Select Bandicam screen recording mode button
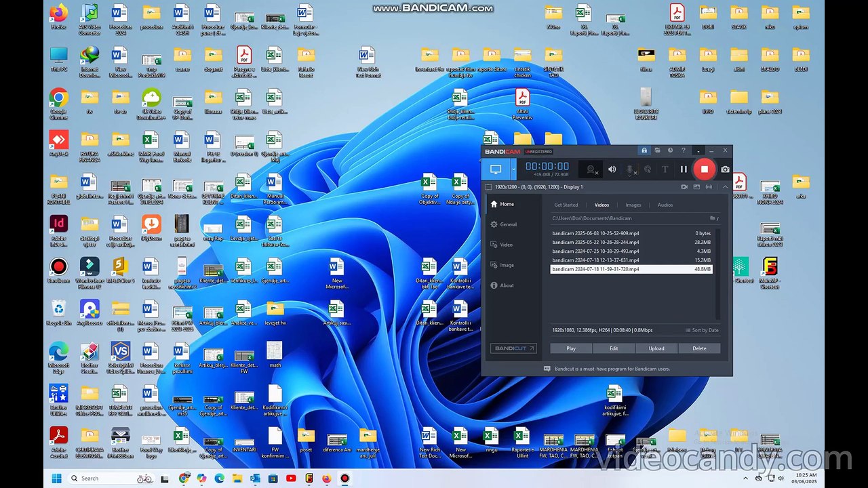 click(496, 169)
